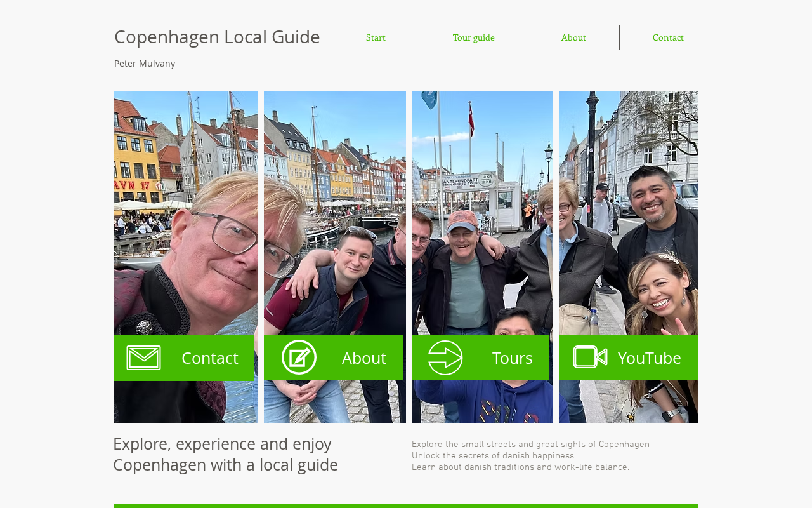This screenshot has width=812, height=508.
Task: Go to Tour guide in navigation
Action: point(474,37)
